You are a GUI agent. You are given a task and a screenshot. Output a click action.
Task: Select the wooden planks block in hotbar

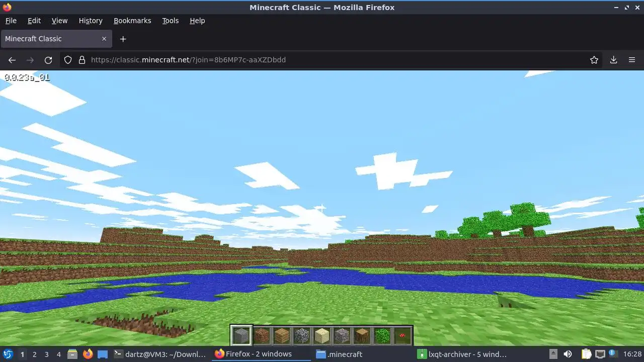pyautogui.click(x=282, y=335)
